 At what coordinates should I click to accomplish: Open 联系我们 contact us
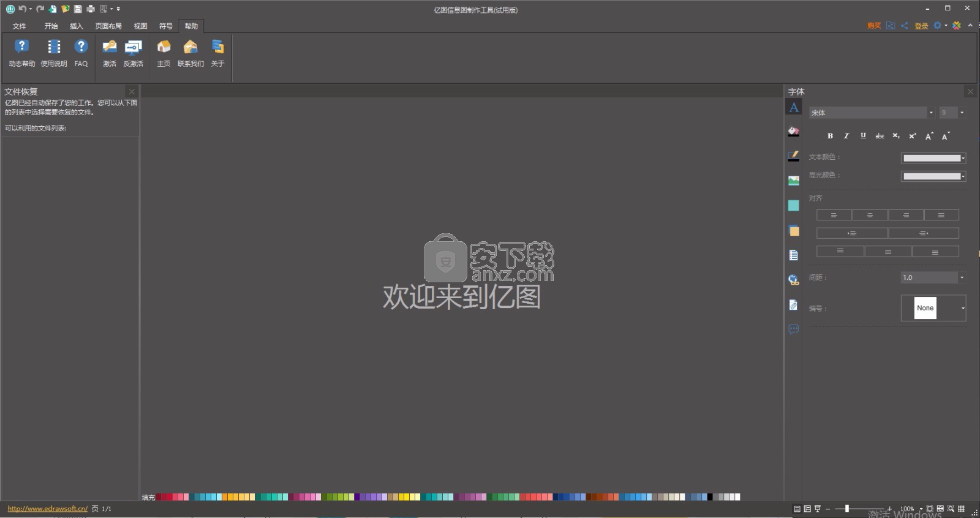tap(190, 53)
